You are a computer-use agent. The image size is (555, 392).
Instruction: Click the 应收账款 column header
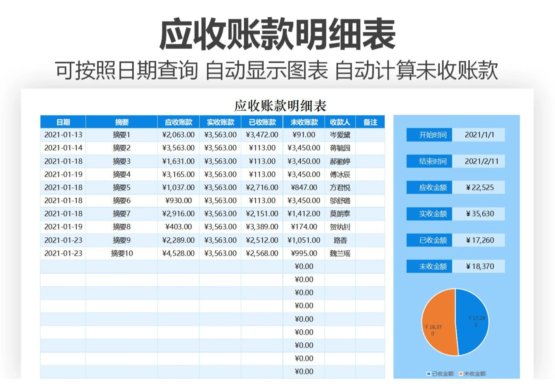[178, 122]
